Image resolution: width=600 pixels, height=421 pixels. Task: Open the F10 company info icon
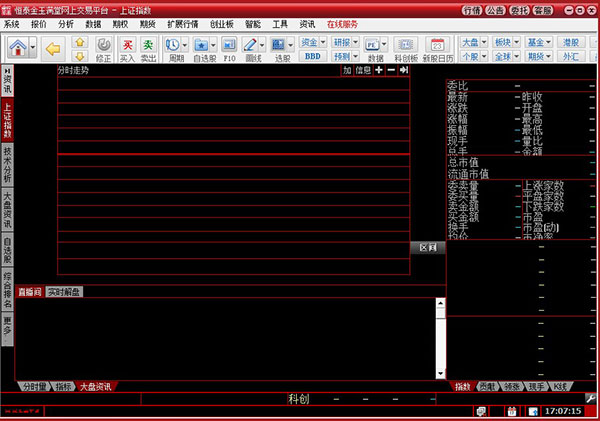(228, 46)
